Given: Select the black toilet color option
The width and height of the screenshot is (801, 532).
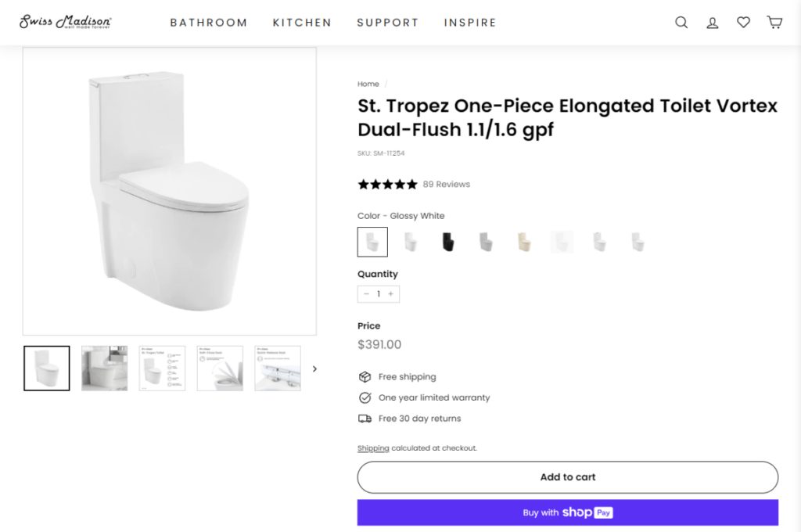Looking at the screenshot, I should point(447,242).
